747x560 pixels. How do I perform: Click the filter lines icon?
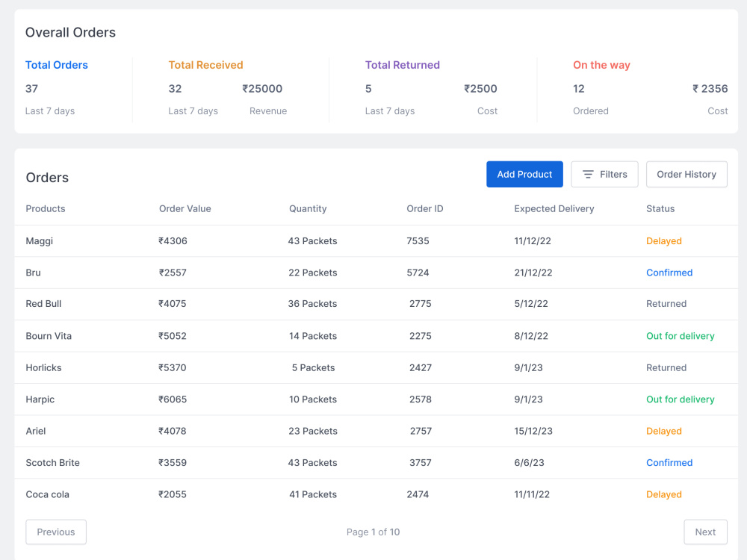click(589, 174)
